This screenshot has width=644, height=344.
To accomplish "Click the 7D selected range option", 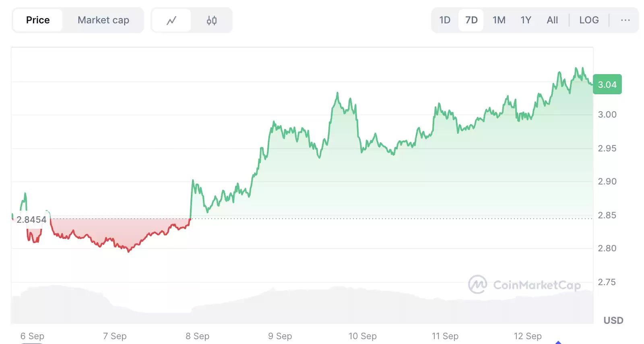I will [x=471, y=20].
